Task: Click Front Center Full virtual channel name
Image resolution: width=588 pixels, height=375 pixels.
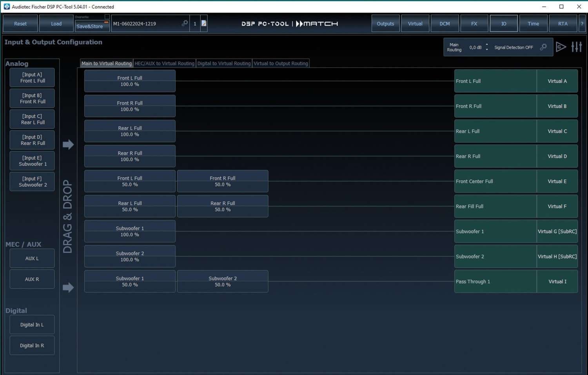Action: [x=495, y=181]
